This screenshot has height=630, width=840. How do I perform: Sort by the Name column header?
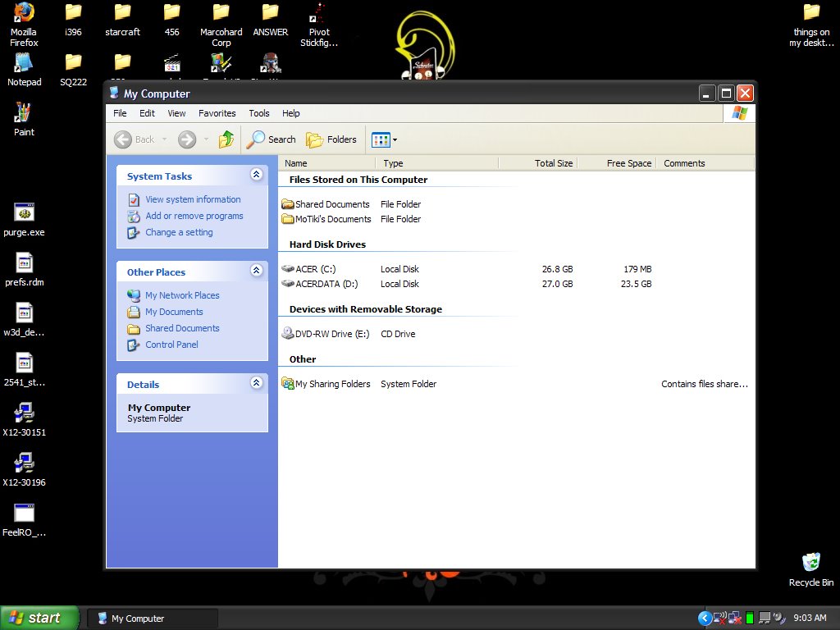point(326,163)
